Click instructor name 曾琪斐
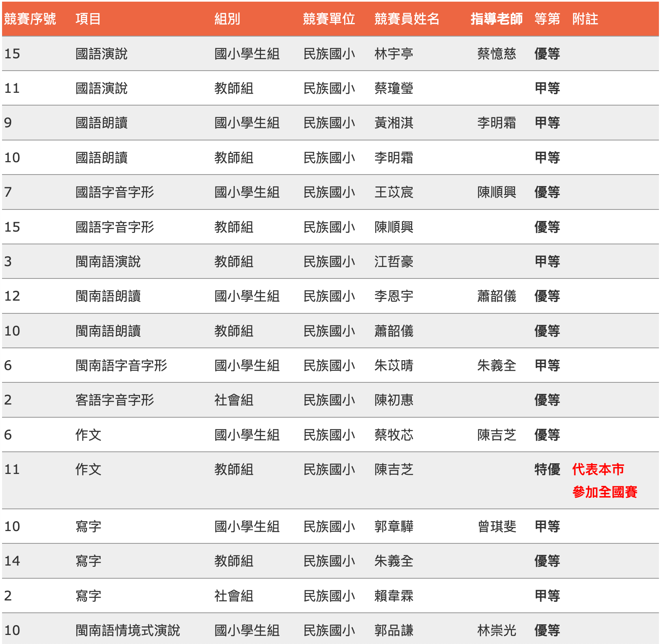This screenshot has width=661, height=644. [x=496, y=527]
